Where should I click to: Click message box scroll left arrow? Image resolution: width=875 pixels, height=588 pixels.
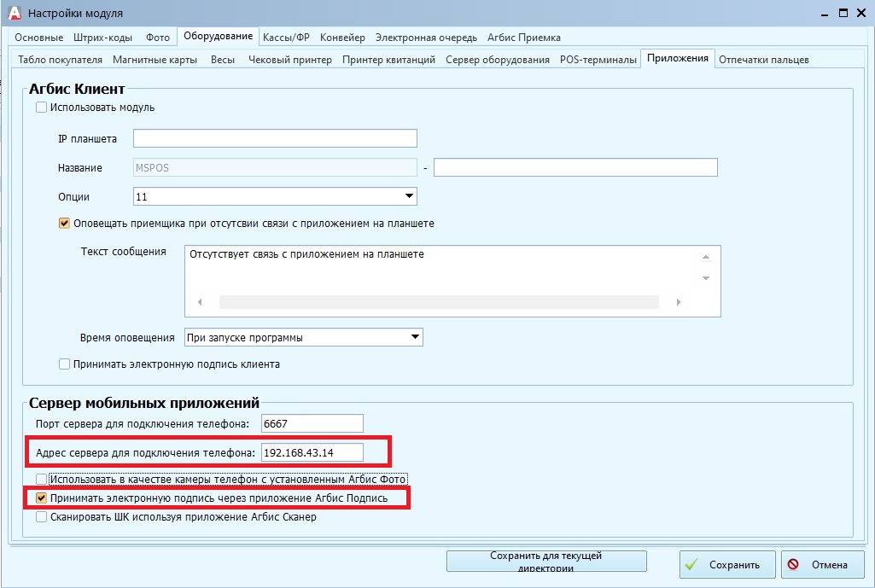tap(200, 302)
